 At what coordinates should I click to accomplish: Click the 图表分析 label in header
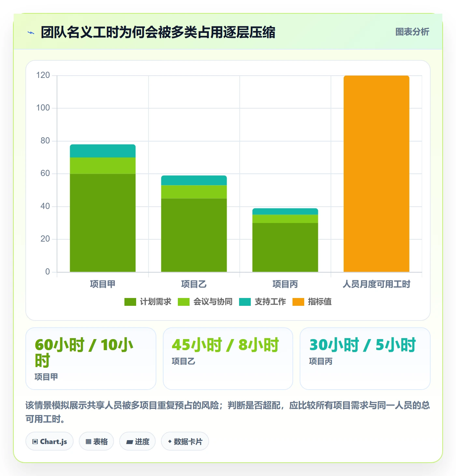[412, 32]
